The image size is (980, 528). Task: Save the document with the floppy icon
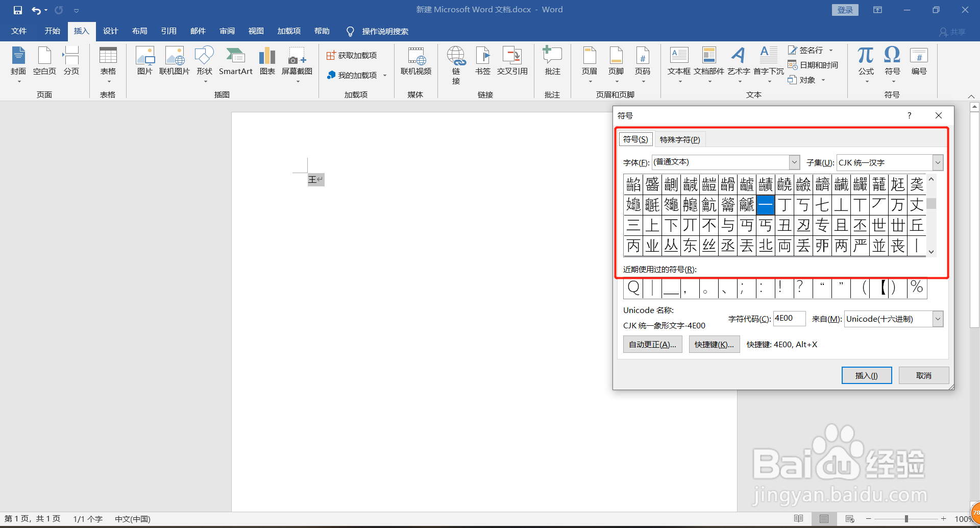click(x=18, y=10)
